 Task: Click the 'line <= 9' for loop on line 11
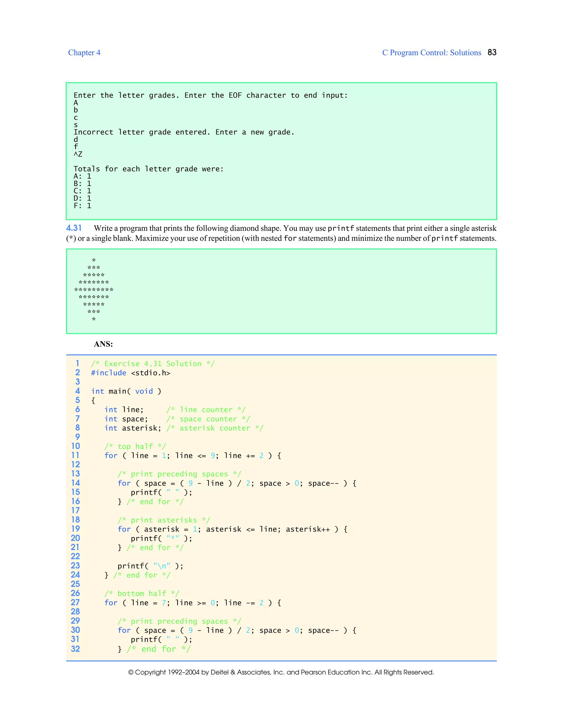click(x=193, y=455)
